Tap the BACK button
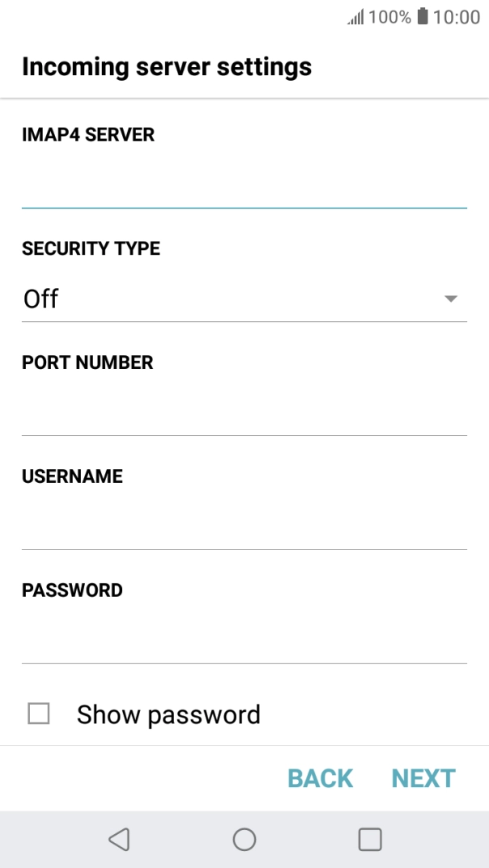This screenshot has width=489, height=868. [x=319, y=777]
